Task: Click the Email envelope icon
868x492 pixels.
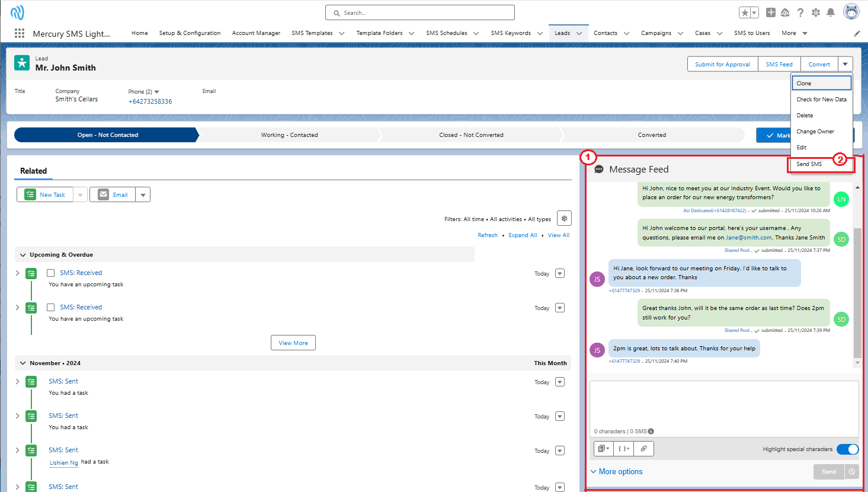Action: point(103,194)
